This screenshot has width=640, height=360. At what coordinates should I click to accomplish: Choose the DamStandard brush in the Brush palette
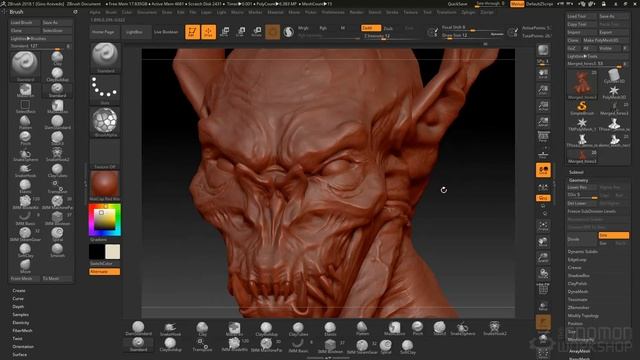57,122
